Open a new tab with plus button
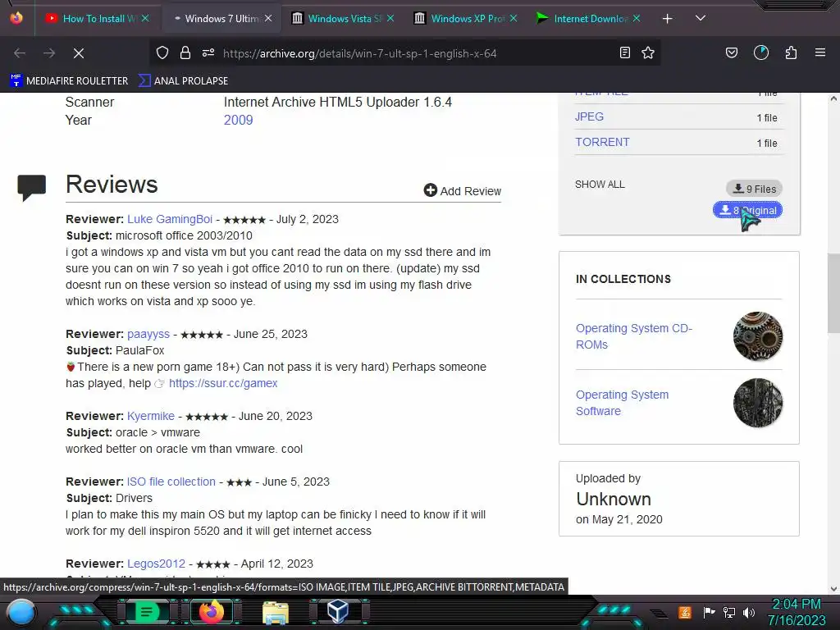This screenshot has width=840, height=630. [x=667, y=19]
